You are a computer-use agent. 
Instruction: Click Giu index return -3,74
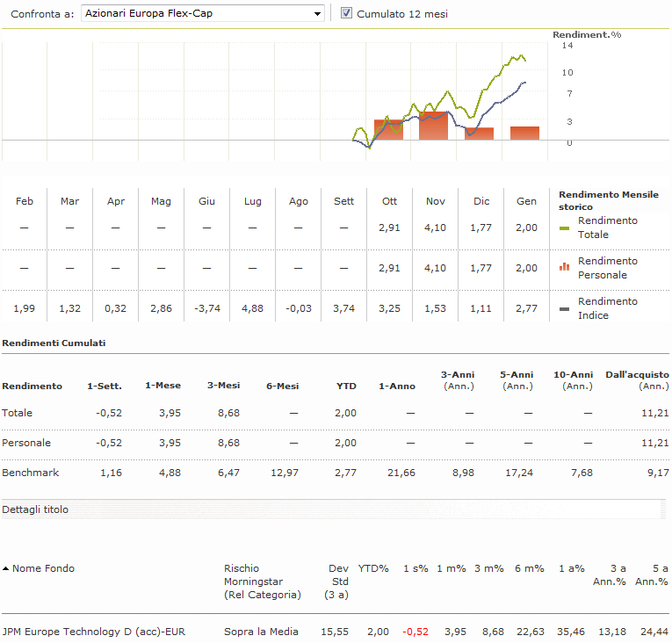(207, 308)
